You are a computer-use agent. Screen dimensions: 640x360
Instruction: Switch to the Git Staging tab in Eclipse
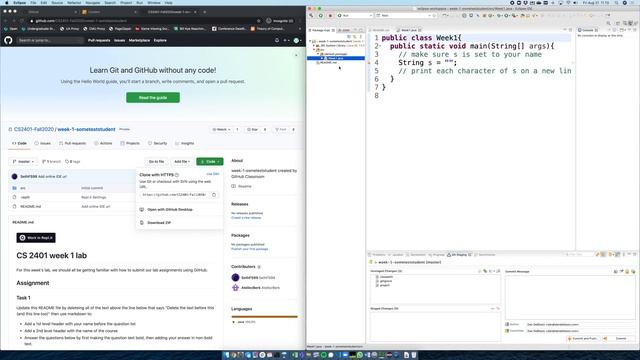tap(459, 255)
